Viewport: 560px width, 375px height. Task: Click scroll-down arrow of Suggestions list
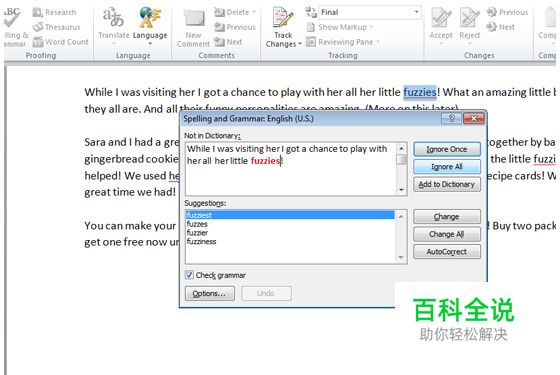[x=401, y=258]
